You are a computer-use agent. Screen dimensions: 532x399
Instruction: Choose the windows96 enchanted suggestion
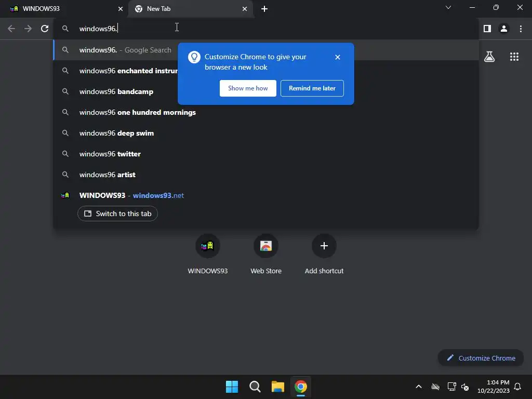266,71
